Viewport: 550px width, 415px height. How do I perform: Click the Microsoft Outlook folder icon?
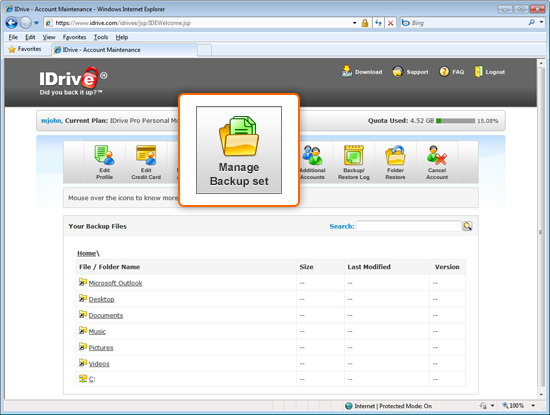pyautogui.click(x=83, y=282)
